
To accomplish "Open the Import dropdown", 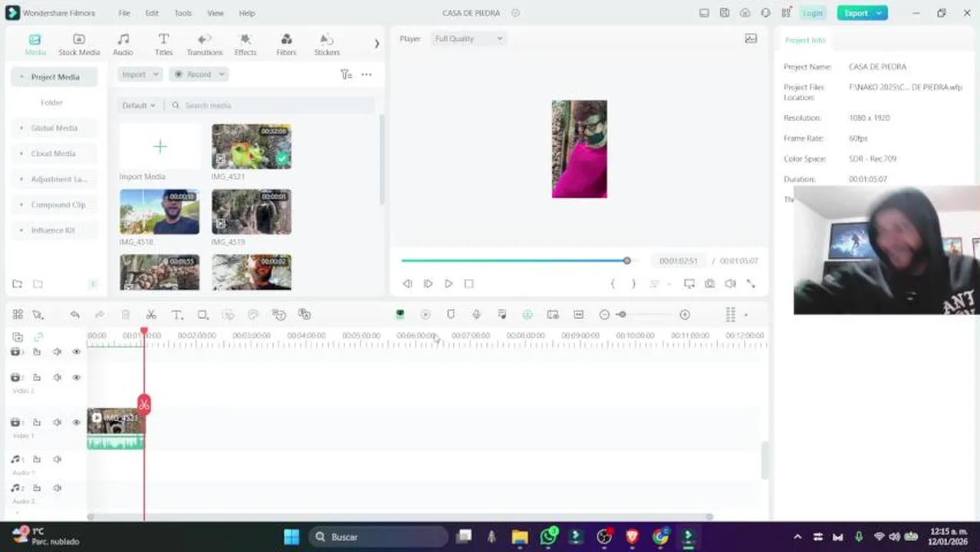I will click(139, 74).
